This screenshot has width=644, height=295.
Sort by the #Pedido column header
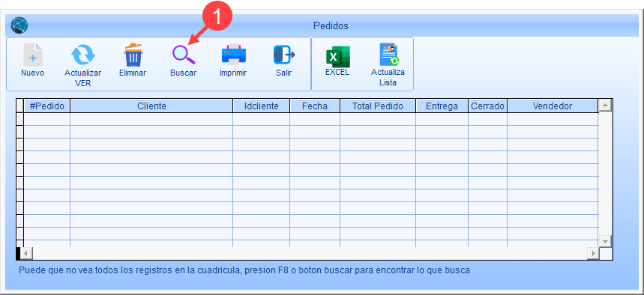coord(46,106)
